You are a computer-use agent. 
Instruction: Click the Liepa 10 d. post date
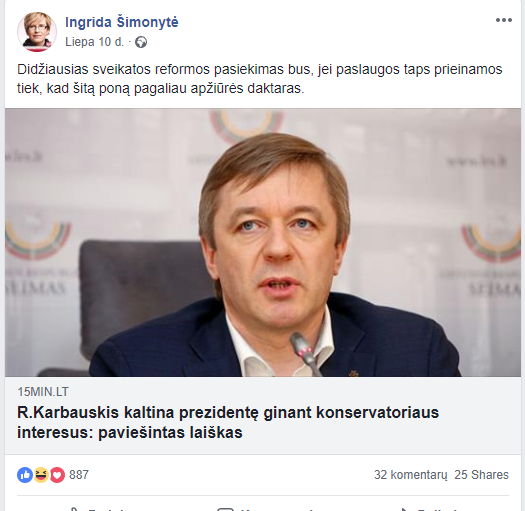point(94,42)
